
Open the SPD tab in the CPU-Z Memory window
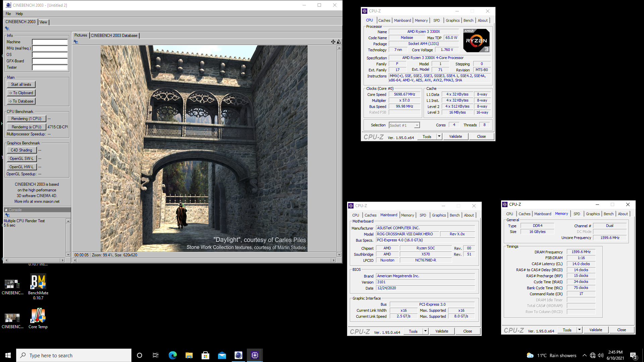577,214
